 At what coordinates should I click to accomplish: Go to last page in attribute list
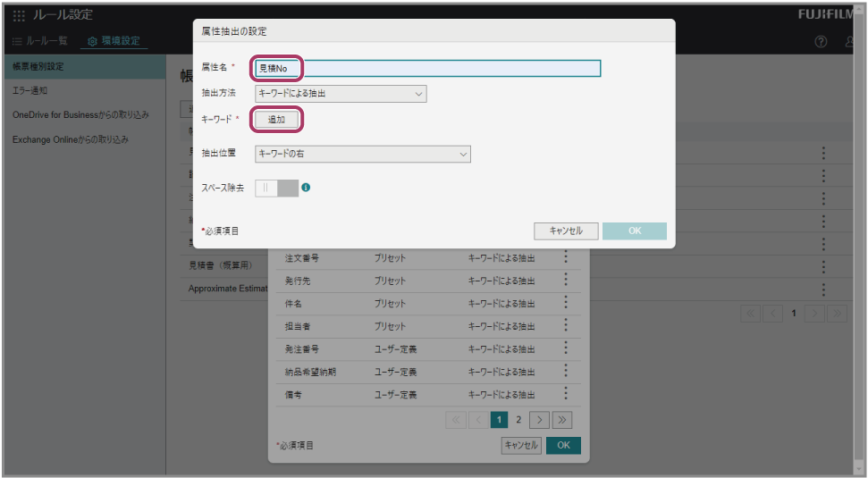point(562,420)
